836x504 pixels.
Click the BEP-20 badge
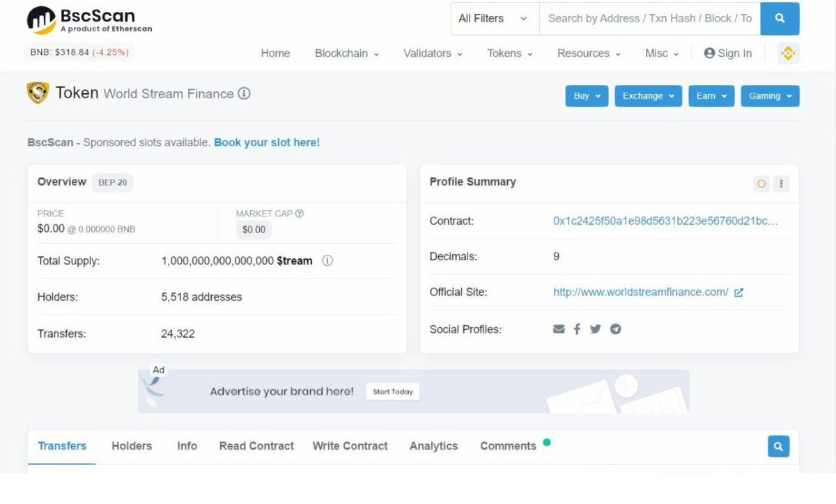(x=112, y=182)
